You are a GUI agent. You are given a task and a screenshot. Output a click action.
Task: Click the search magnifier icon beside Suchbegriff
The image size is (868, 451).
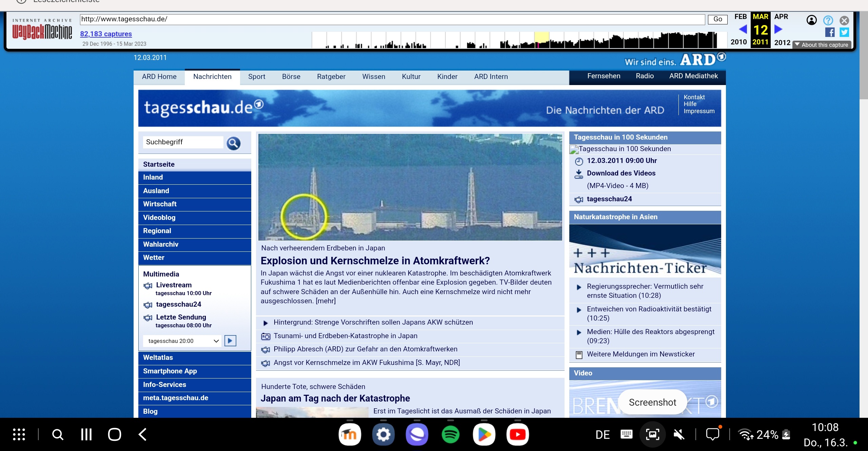[x=233, y=143]
